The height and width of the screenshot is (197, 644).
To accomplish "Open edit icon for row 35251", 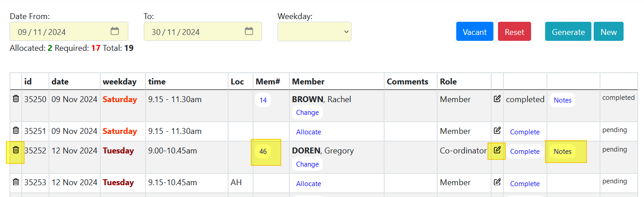I will 497,130.
